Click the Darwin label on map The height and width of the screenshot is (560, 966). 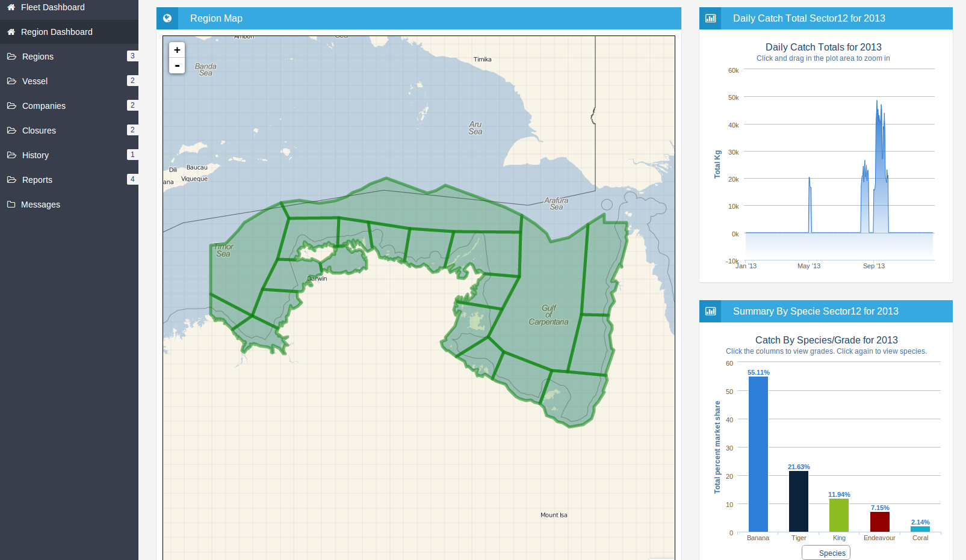[x=317, y=278]
